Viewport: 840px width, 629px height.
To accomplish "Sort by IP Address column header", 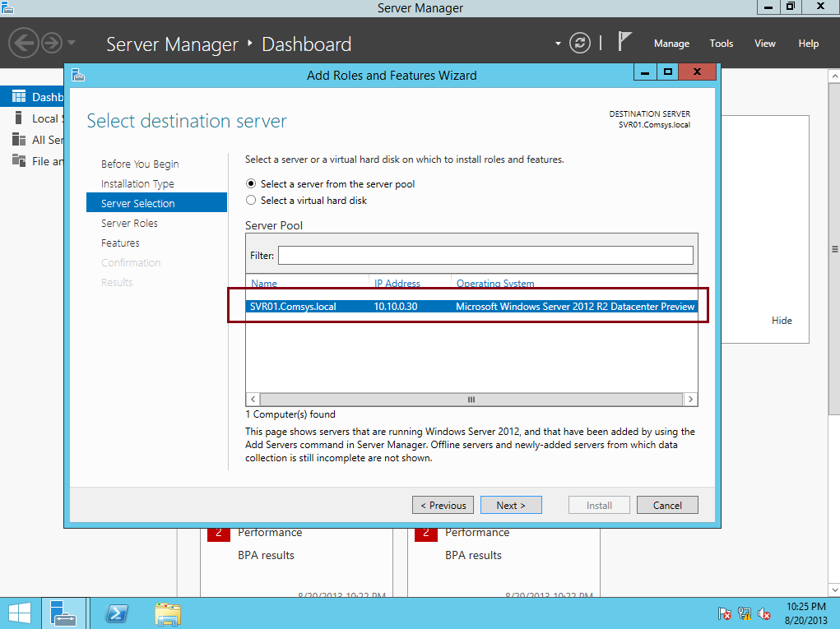I will (x=397, y=283).
